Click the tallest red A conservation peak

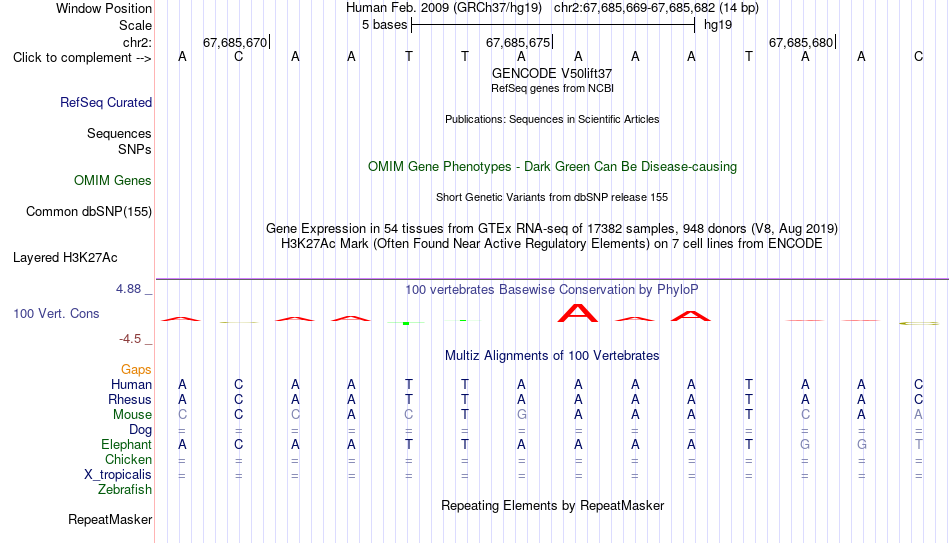point(577,313)
